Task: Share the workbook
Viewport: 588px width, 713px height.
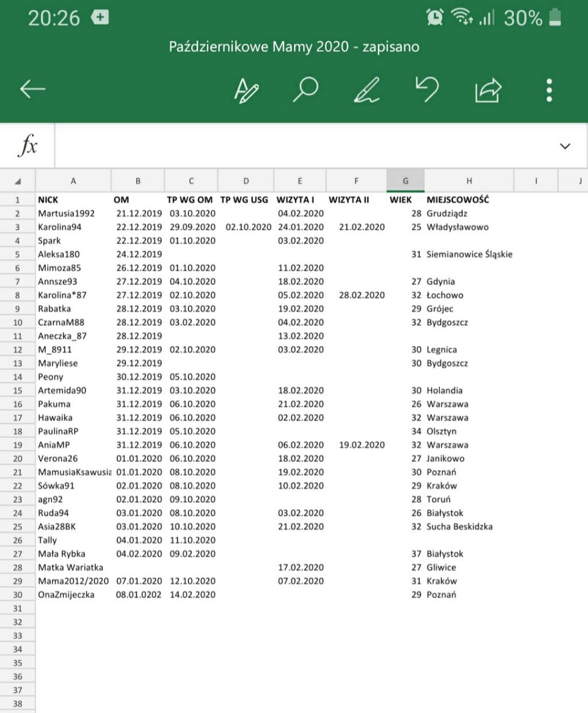Action: point(488,90)
